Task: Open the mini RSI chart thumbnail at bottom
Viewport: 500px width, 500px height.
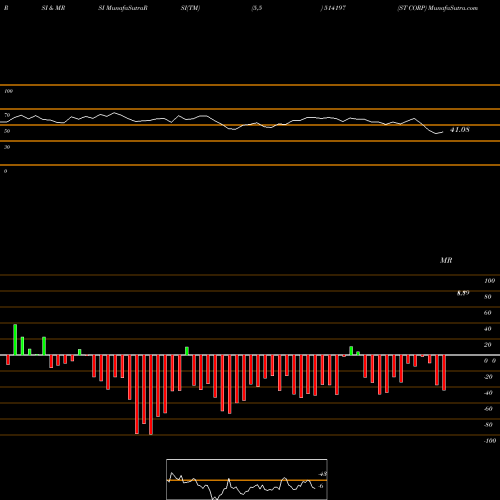Action: point(247,479)
